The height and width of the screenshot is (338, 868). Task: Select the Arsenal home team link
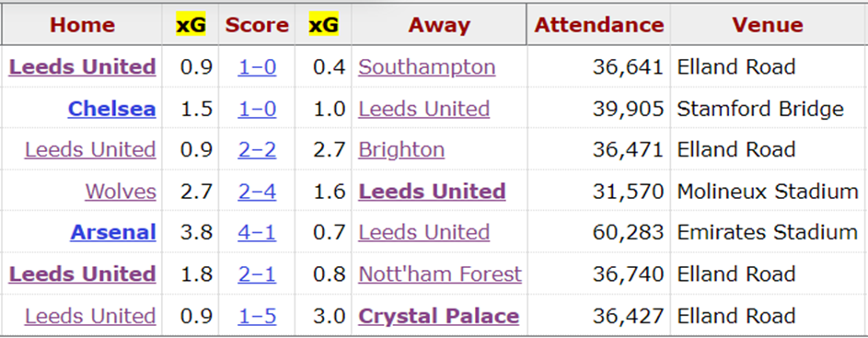[x=113, y=233]
